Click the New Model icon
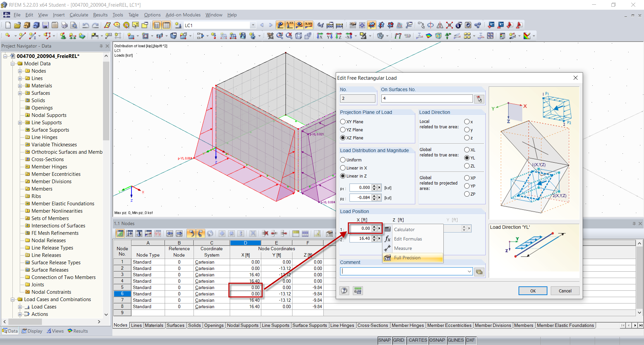This screenshot has height=345, width=644. point(8,25)
